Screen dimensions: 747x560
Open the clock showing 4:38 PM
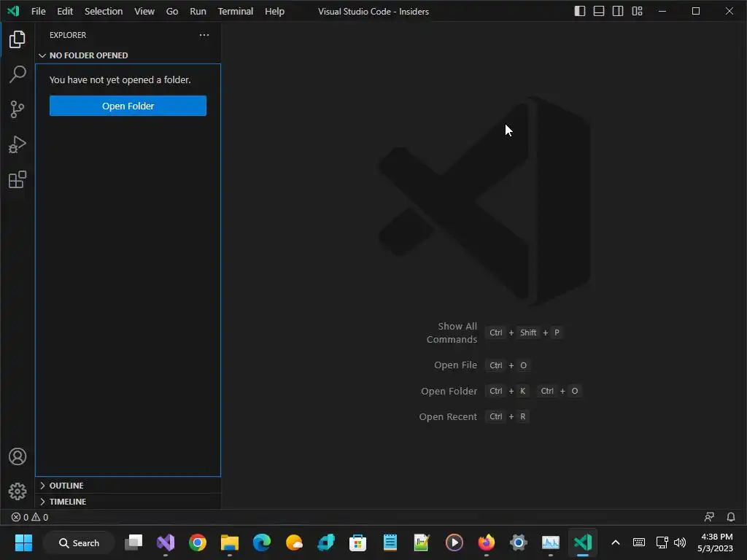tap(715, 542)
